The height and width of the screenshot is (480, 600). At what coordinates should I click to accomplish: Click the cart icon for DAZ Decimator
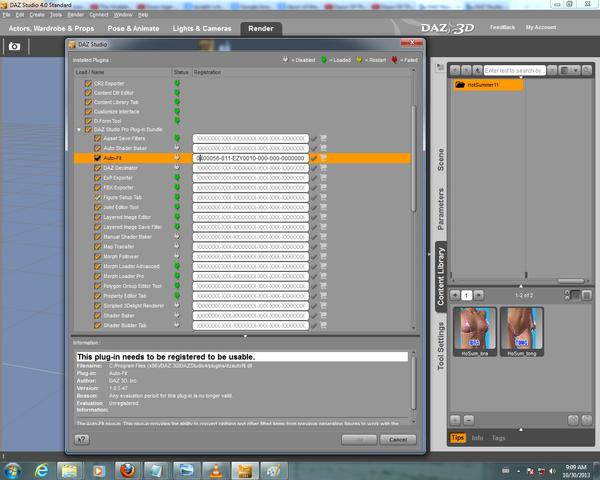tap(323, 168)
